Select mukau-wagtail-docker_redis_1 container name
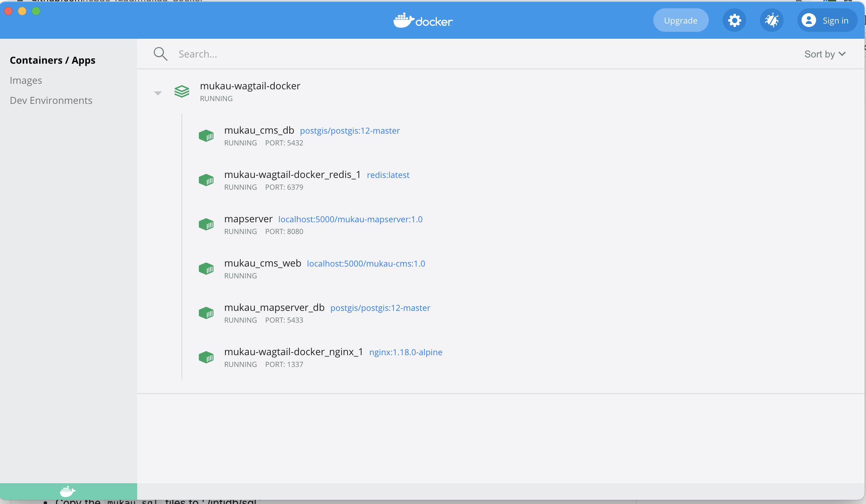 [x=292, y=175]
